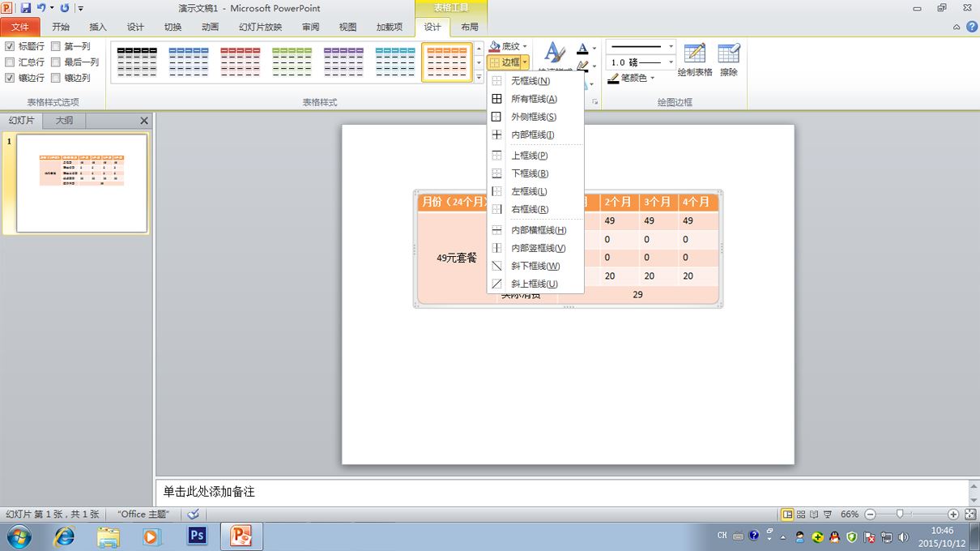Click the Redo/Repeat icon in quick access toolbar

click(65, 8)
